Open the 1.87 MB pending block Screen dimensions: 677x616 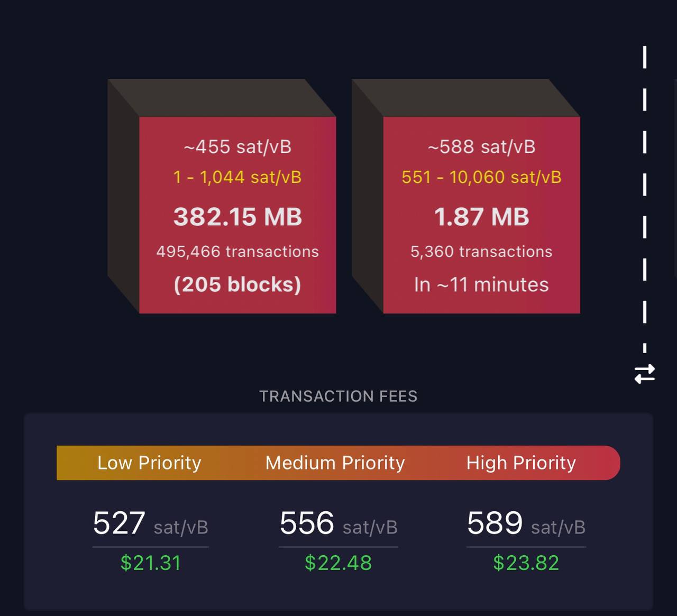tap(481, 217)
